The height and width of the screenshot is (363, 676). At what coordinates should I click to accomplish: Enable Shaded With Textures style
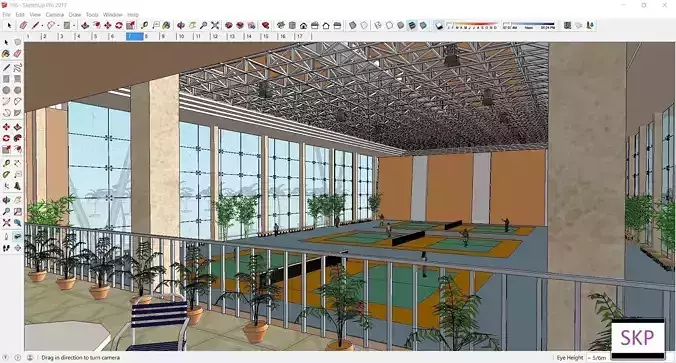pos(412,25)
